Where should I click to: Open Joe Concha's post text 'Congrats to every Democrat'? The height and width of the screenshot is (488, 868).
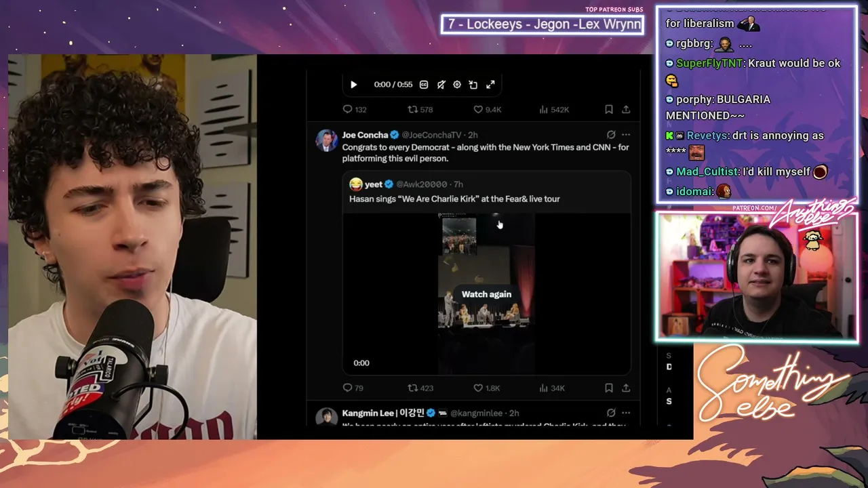pos(486,152)
